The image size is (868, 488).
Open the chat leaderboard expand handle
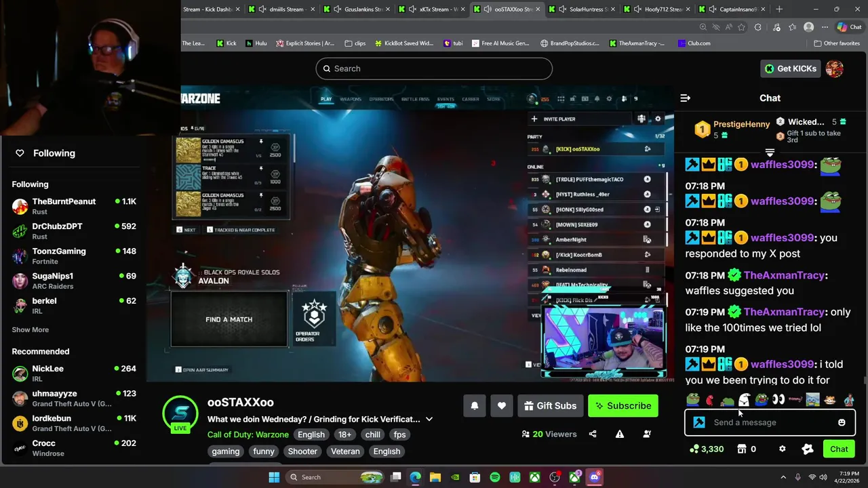(x=770, y=152)
